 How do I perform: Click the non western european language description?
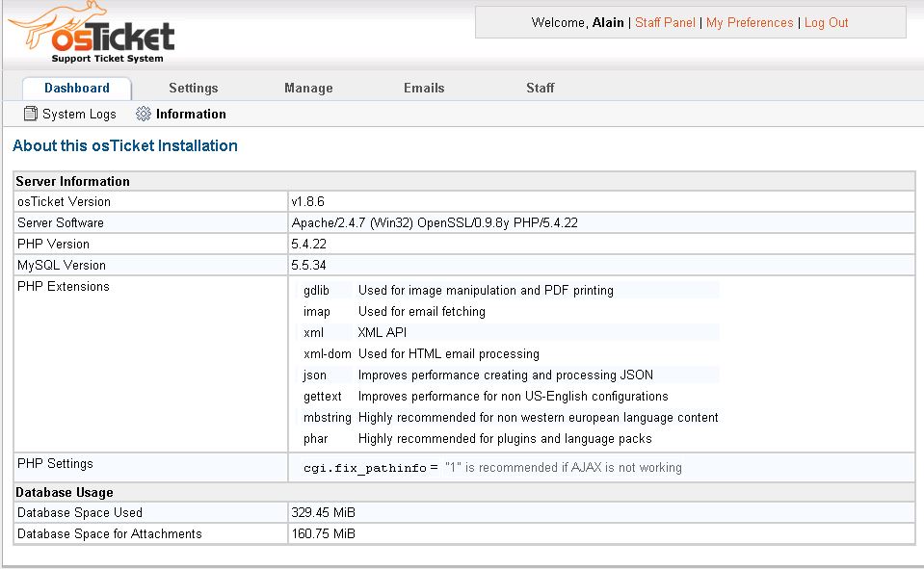538,418
